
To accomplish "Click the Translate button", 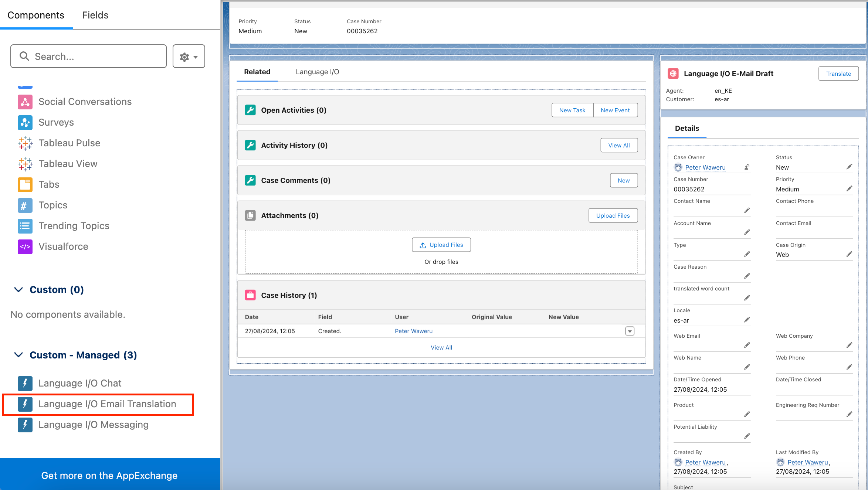I will [838, 74].
